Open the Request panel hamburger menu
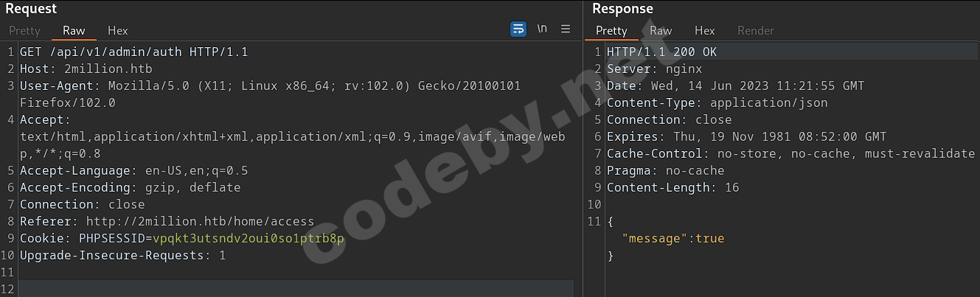The image size is (980, 297). pyautogui.click(x=566, y=29)
